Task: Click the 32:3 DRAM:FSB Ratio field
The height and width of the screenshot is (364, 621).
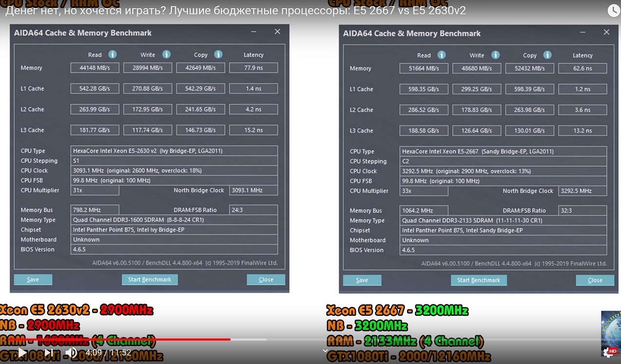Action: pyautogui.click(x=582, y=210)
